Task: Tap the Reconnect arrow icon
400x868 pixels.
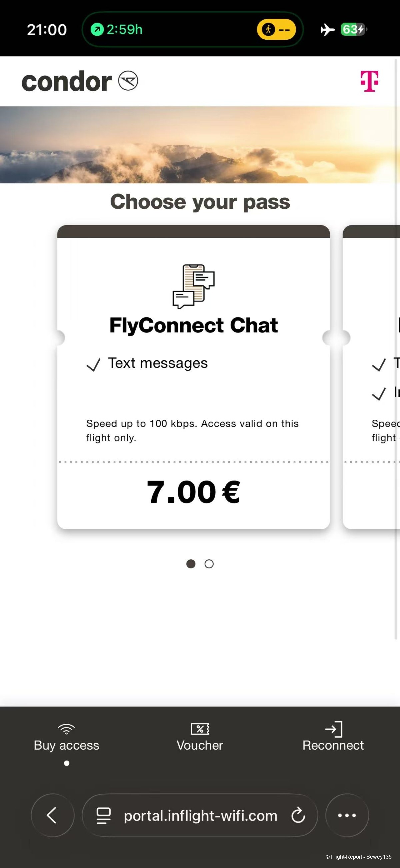Action: point(334,729)
